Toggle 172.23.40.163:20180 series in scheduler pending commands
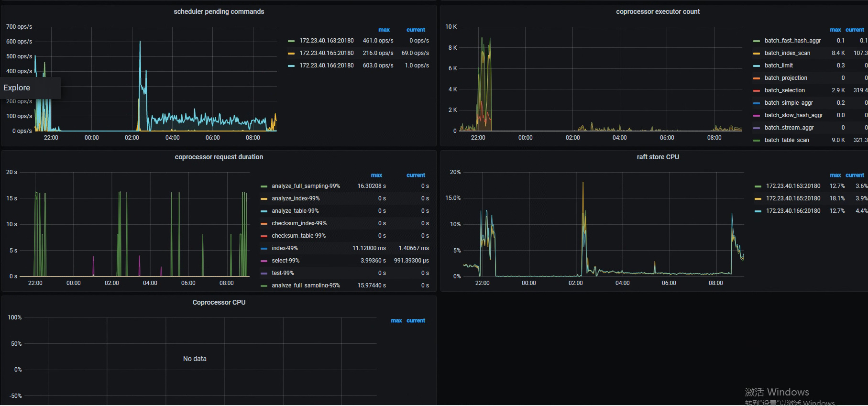 coord(326,41)
